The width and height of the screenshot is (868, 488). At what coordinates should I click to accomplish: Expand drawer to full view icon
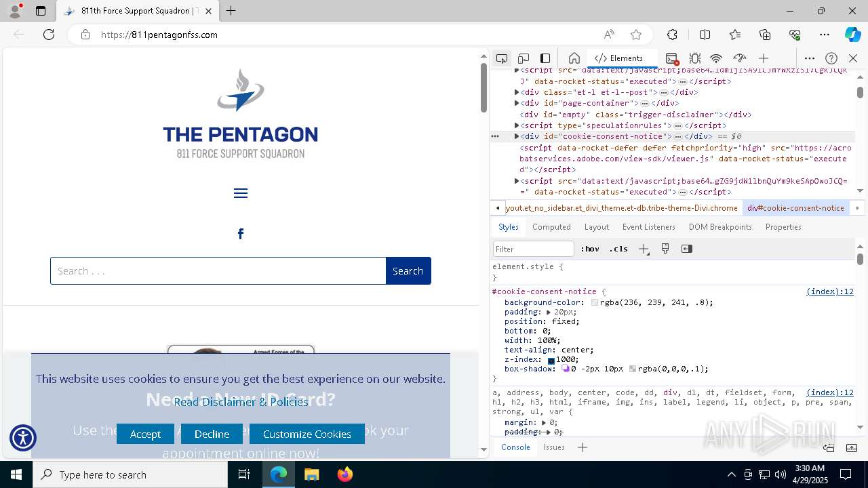[x=852, y=447]
